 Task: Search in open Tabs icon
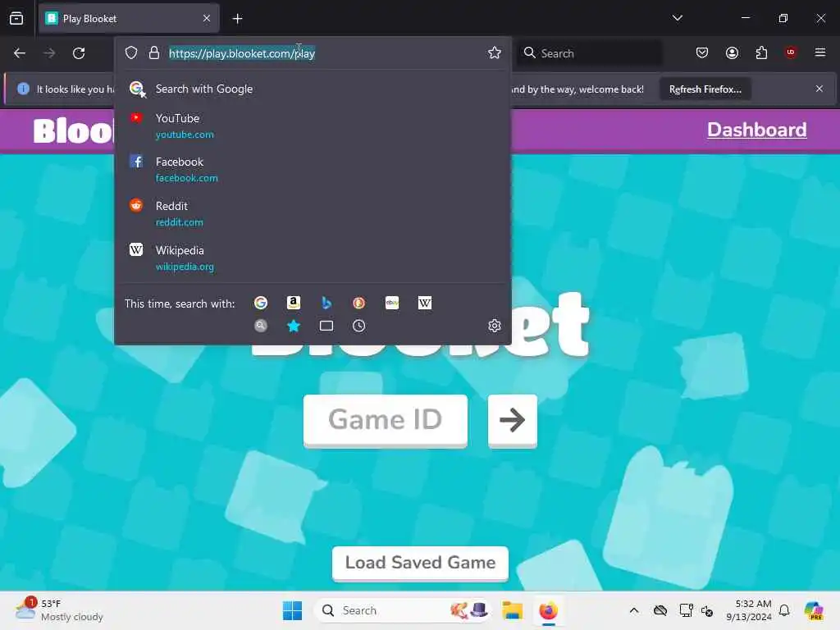coord(326,326)
